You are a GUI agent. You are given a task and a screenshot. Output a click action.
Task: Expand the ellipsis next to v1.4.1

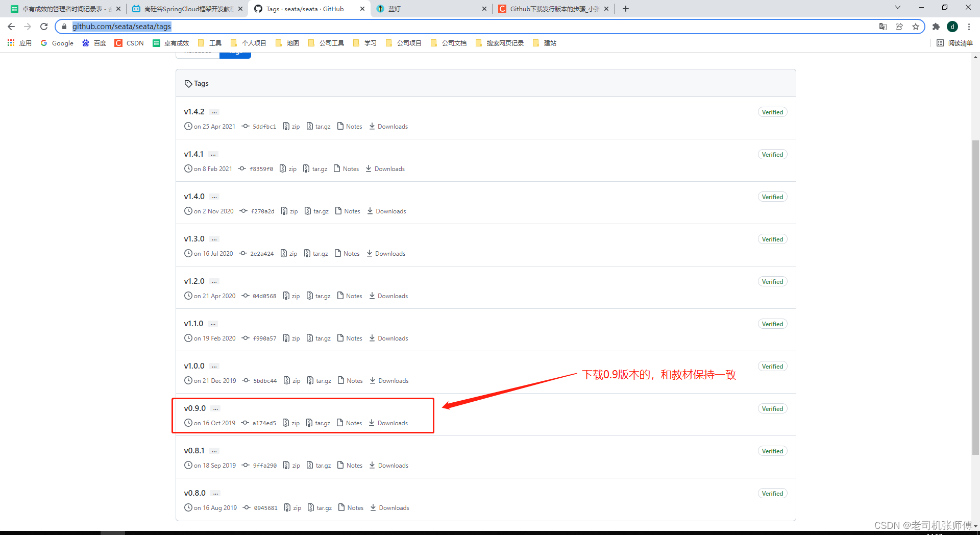tap(213, 154)
